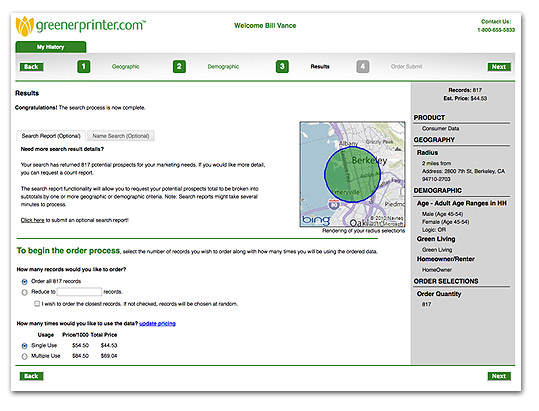
Task: Click the top Back button
Action: click(31, 67)
